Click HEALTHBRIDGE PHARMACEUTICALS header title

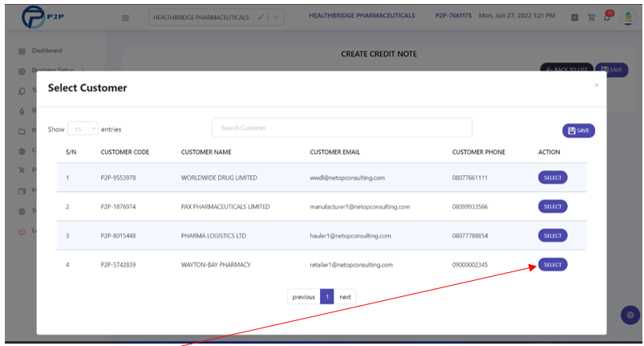362,15
